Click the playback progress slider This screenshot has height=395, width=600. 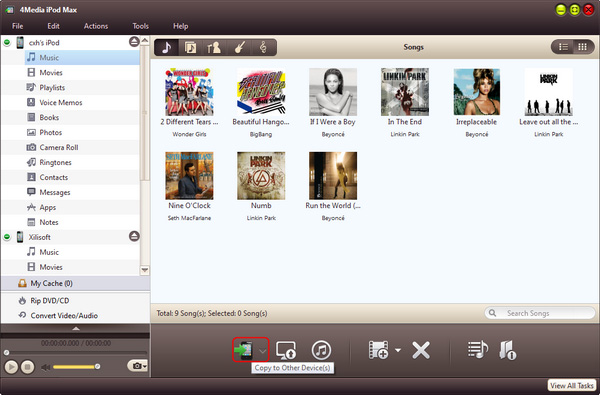75,353
